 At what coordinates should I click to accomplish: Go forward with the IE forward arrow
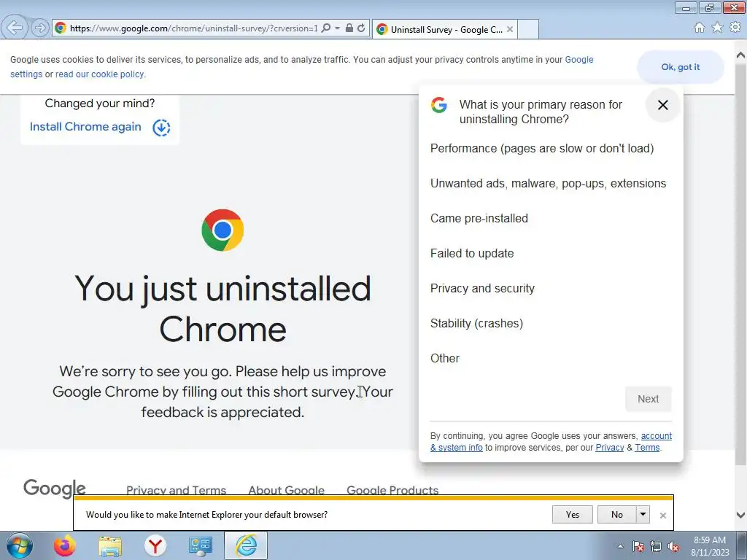point(40,28)
